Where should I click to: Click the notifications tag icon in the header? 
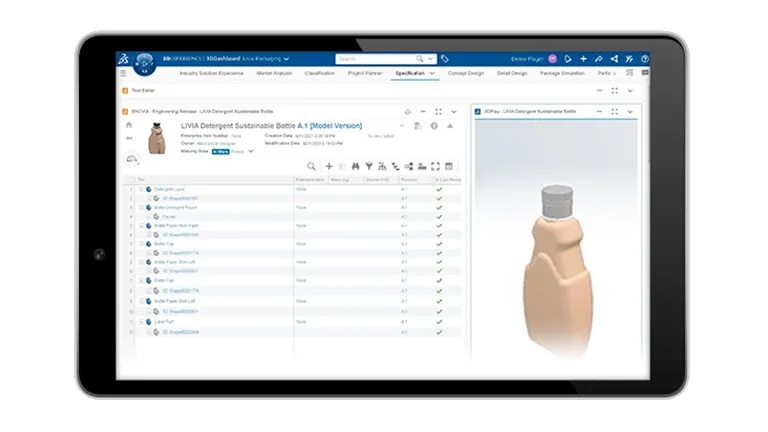click(x=568, y=59)
